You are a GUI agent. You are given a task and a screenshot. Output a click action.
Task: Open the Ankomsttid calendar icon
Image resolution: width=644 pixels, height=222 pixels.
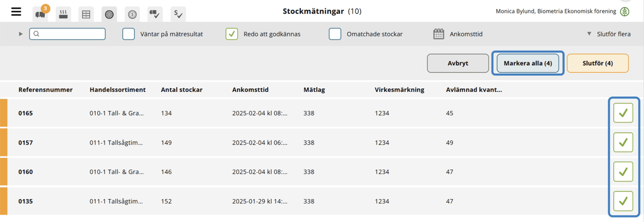(x=438, y=34)
